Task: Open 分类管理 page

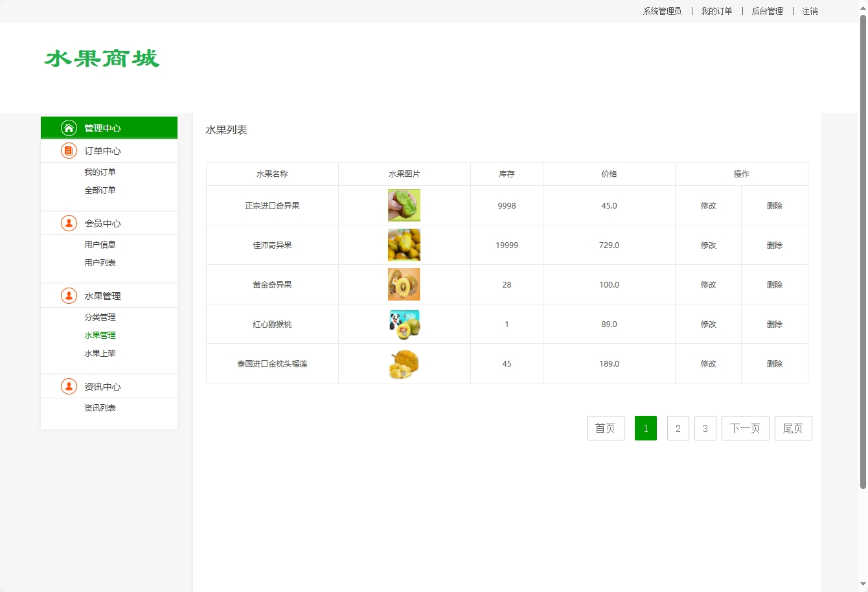Action: pos(100,317)
